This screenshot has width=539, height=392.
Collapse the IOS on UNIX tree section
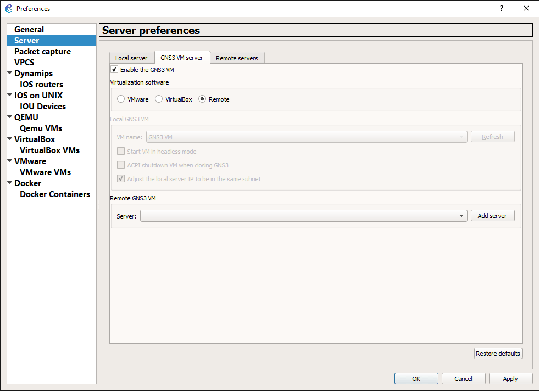coord(10,95)
